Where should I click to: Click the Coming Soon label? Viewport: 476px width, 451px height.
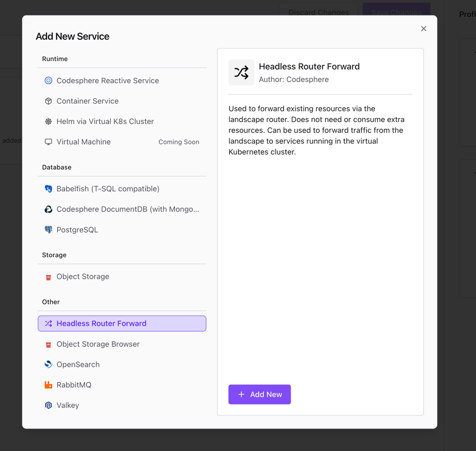point(179,142)
